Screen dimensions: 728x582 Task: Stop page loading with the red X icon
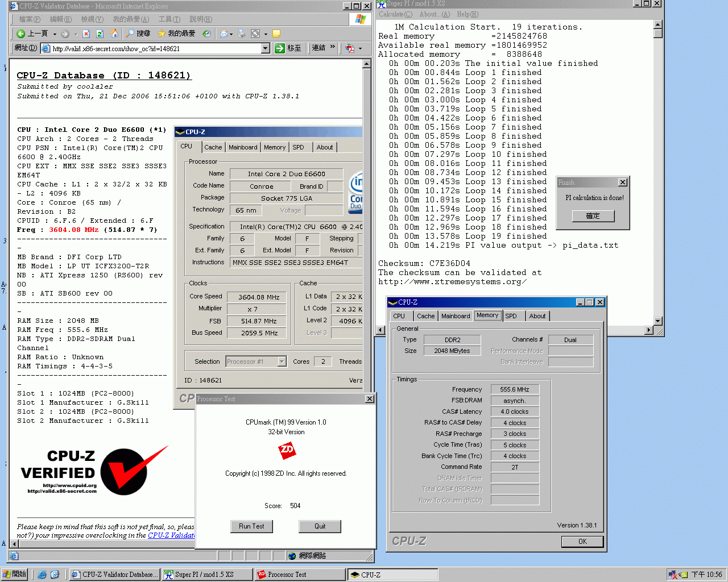pyautogui.click(x=86, y=34)
